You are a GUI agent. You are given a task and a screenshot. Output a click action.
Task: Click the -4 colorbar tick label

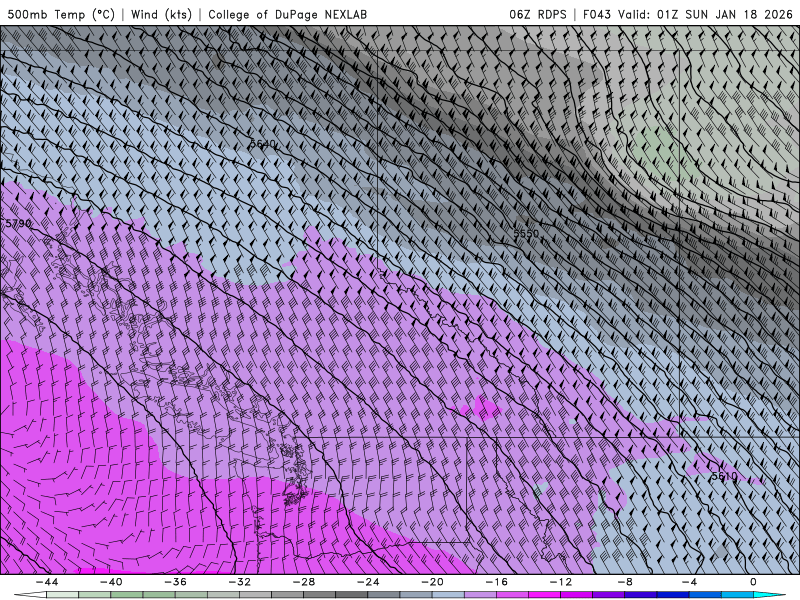coord(689,582)
